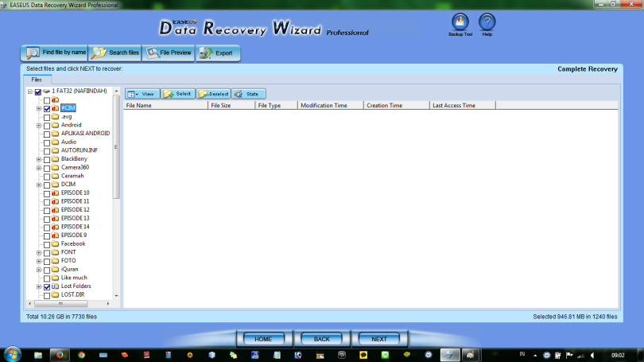Expand the FOTO folder
644x362 pixels.
(39, 261)
